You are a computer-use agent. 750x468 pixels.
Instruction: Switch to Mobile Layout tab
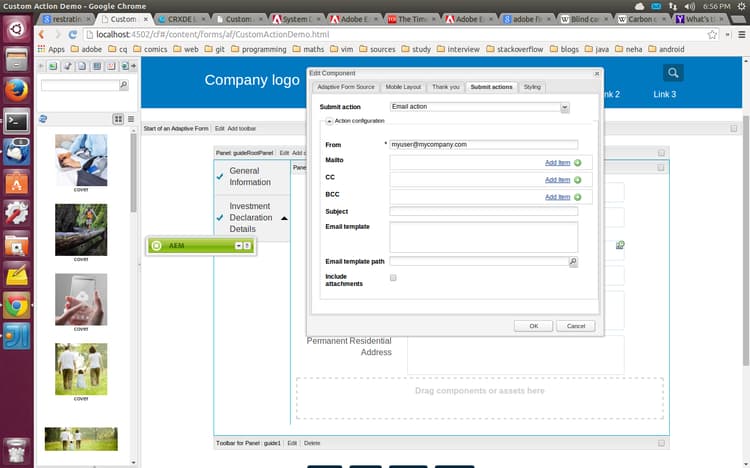[403, 87]
